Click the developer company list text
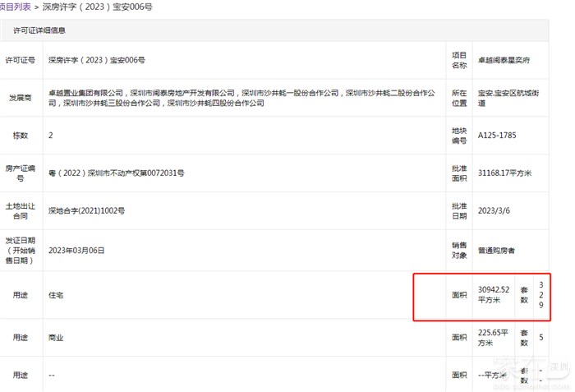 pos(242,99)
